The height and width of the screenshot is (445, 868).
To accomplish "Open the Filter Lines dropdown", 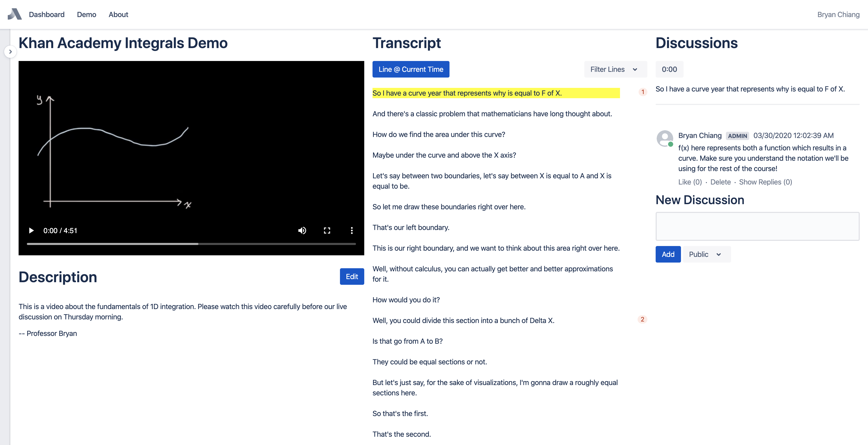I will pyautogui.click(x=615, y=70).
